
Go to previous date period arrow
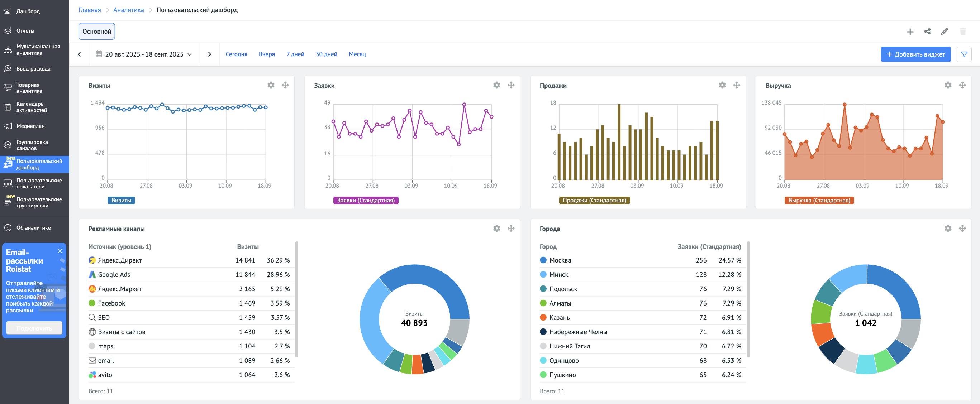tap(80, 54)
